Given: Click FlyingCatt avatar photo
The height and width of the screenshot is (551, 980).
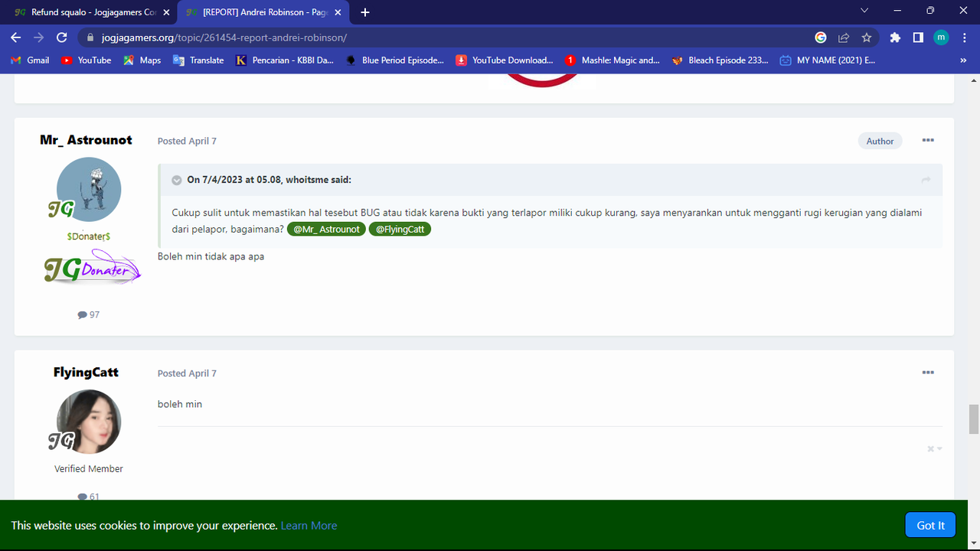Looking at the screenshot, I should tap(89, 422).
